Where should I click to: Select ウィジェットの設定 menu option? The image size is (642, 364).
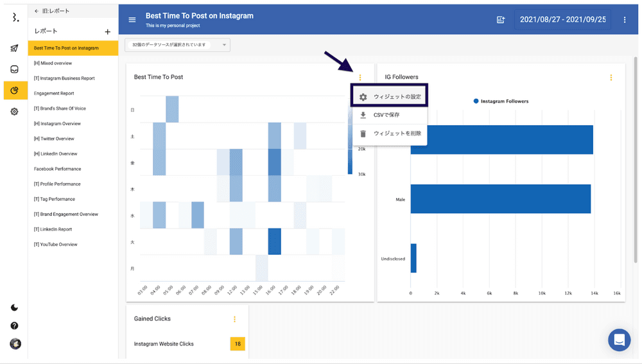(390, 97)
